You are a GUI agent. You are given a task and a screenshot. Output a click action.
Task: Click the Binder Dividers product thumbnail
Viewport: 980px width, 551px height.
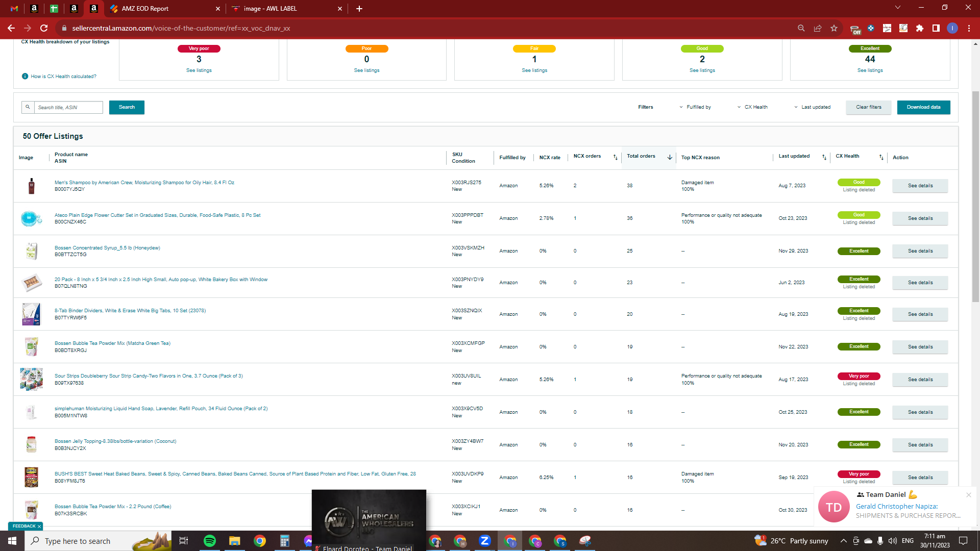[31, 314]
